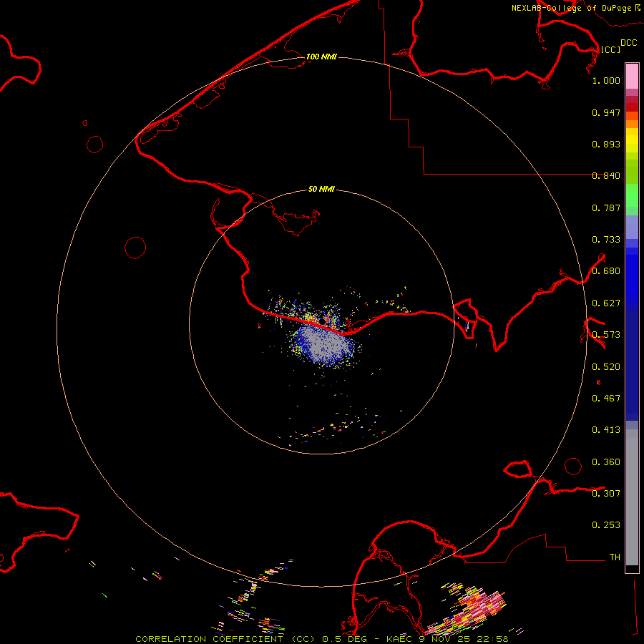Click the 0.947 scale value
644x644 pixels.
point(606,112)
